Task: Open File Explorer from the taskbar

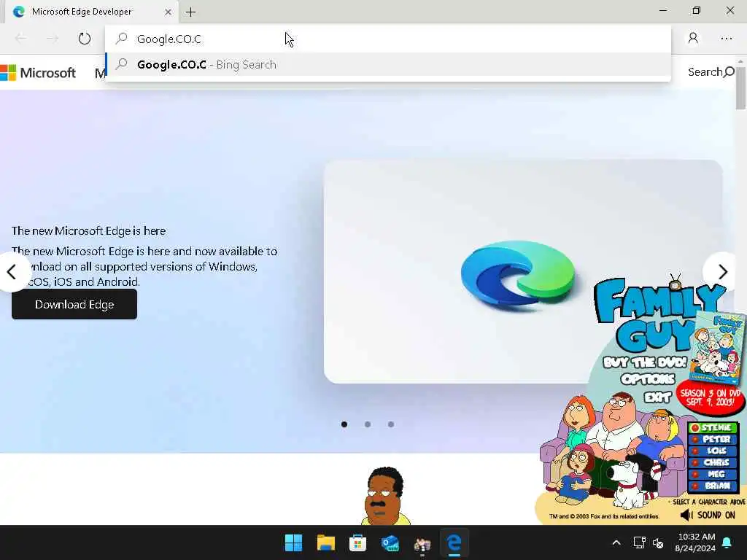Action: tap(326, 542)
